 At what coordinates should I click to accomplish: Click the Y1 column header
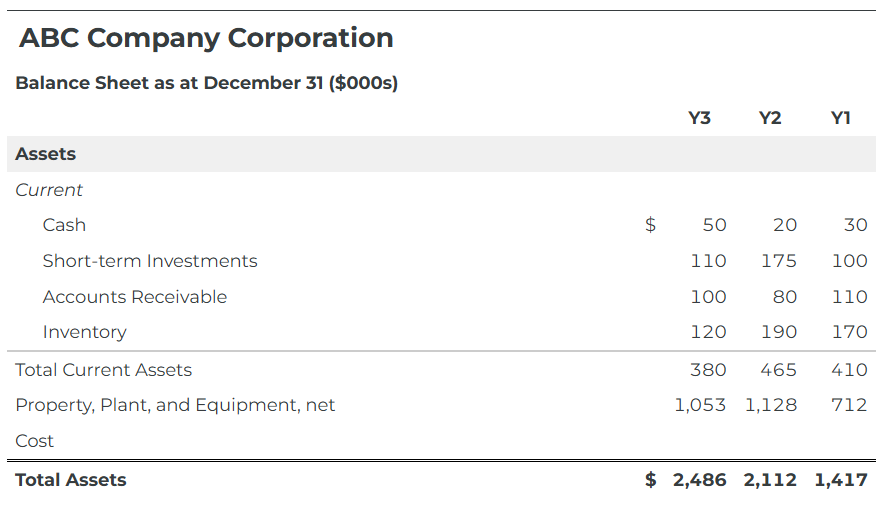coord(841,118)
